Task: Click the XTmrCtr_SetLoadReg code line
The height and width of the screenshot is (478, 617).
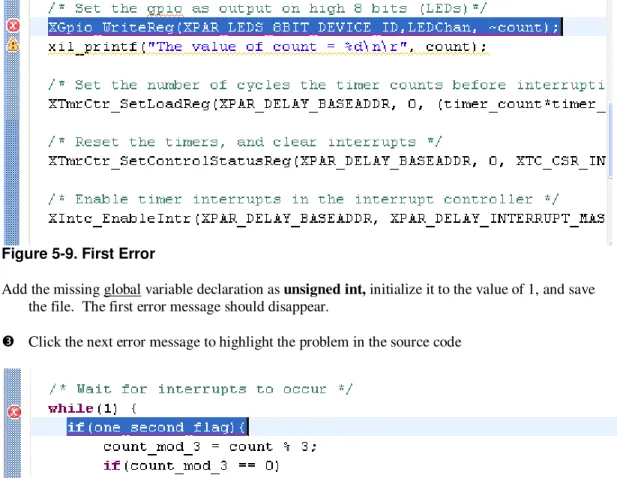Action: (x=327, y=105)
